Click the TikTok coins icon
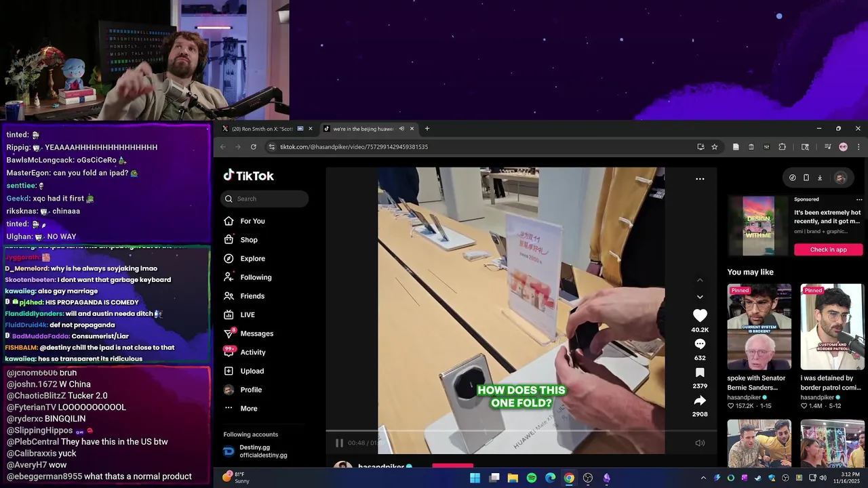This screenshot has height=488, width=868. [793, 178]
